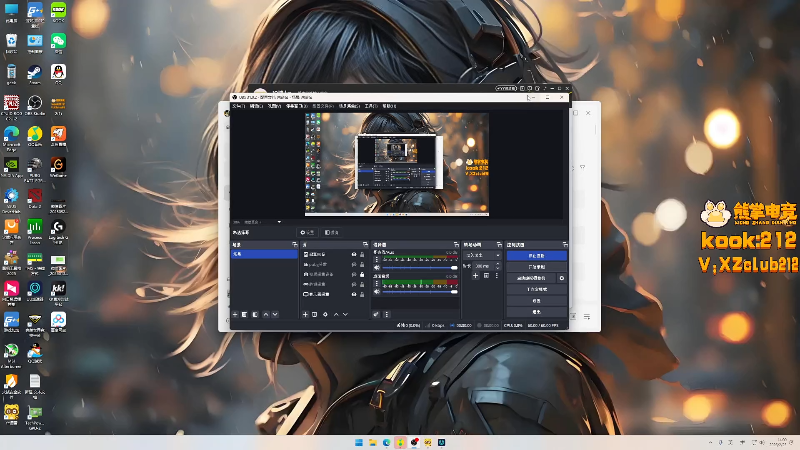The height and width of the screenshot is (450, 800).
Task: Pop out the Audio Mixer dock
Action: [456, 245]
